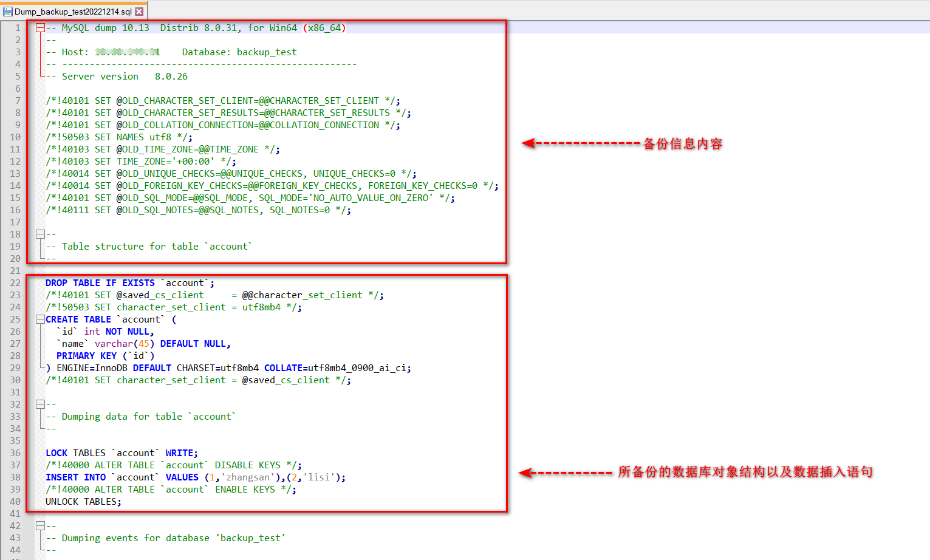Click 'PRIMARY KEY' on line 28

[x=86, y=356]
